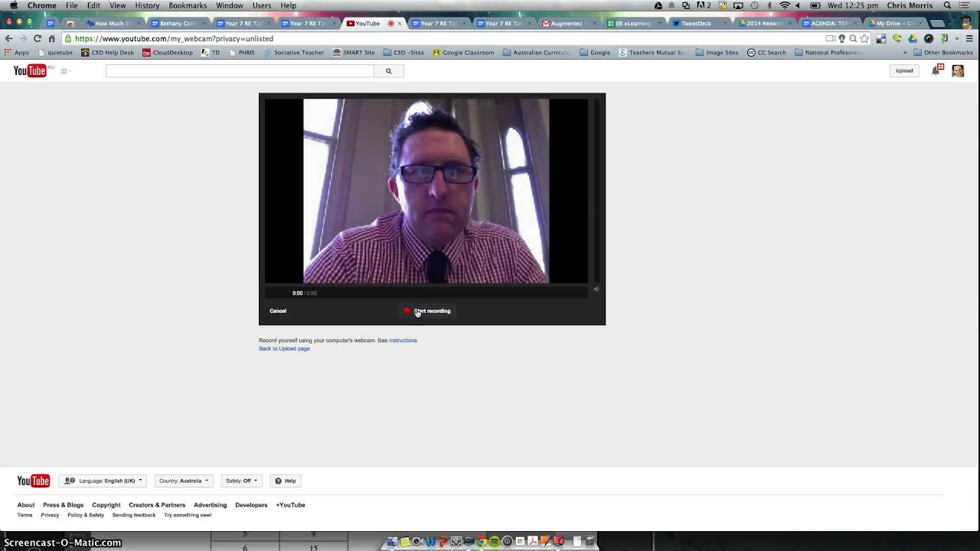Image resolution: width=980 pixels, height=551 pixels.
Task: Open the Language: English (UK) dropdown
Action: pyautogui.click(x=103, y=481)
